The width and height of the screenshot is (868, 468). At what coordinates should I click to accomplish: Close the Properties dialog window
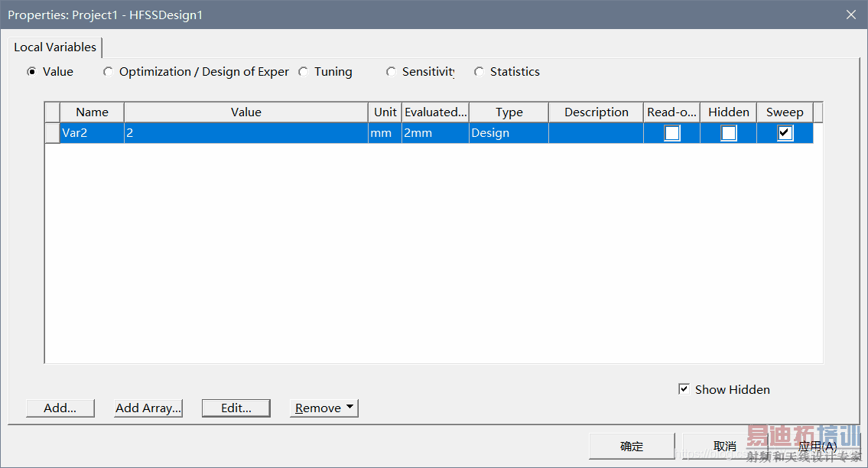coord(851,15)
